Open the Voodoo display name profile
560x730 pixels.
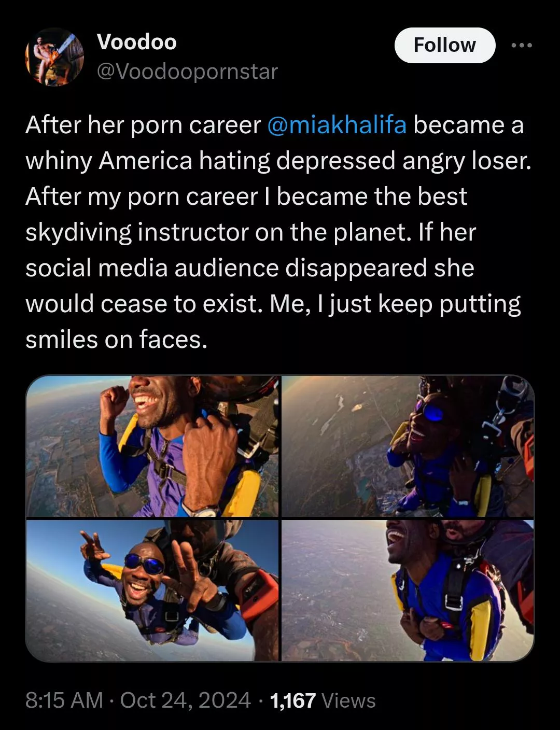point(137,41)
